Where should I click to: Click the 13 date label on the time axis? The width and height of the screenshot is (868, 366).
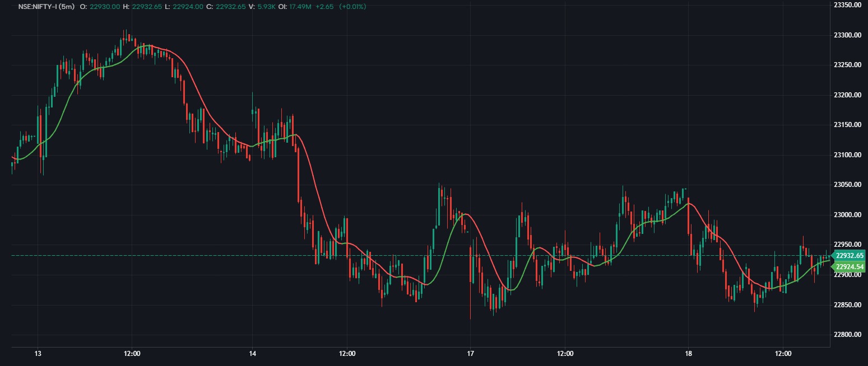pos(37,354)
